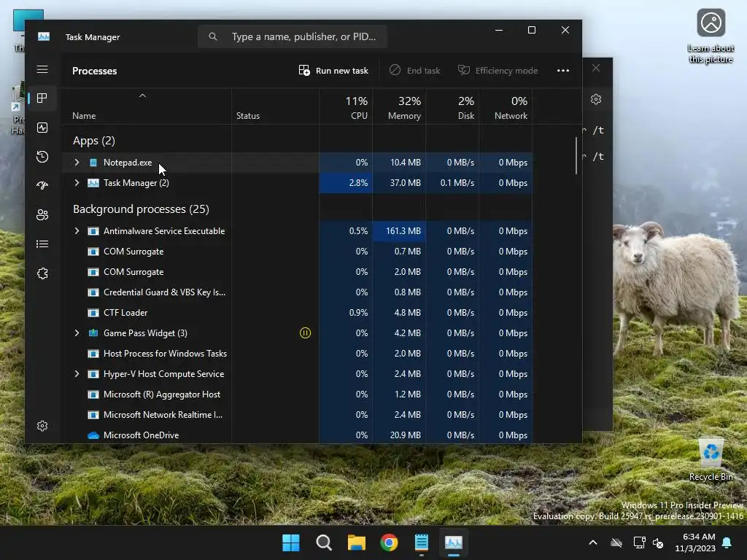The width and height of the screenshot is (747, 560).
Task: Open the three-dot more options menu
Action: [563, 71]
